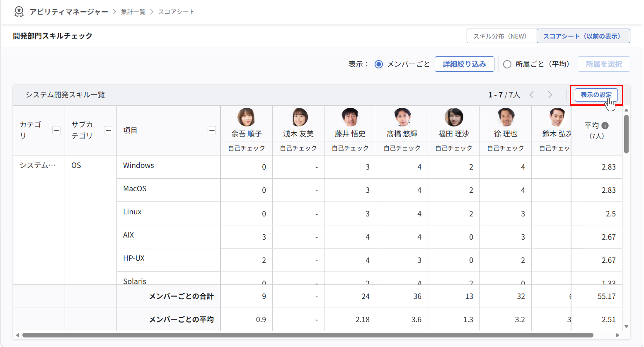Image resolution: width=644 pixels, height=347 pixels.
Task: Click the システム… category cell
Action: coord(37,165)
